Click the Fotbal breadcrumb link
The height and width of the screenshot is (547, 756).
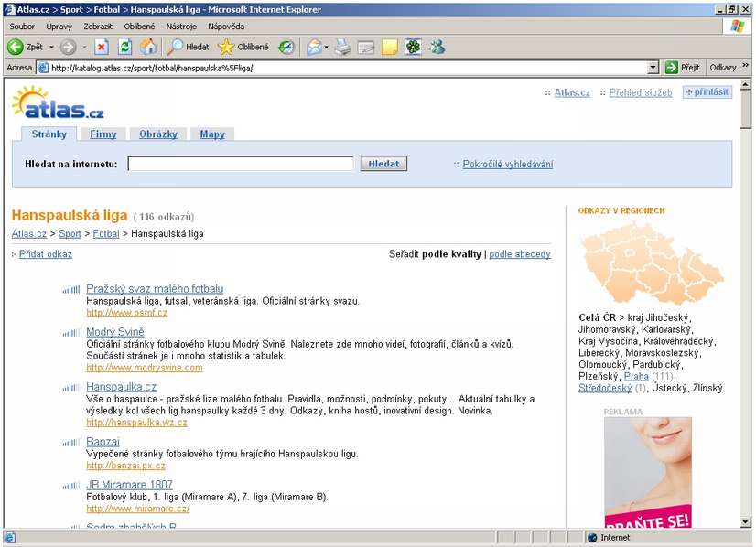pyautogui.click(x=106, y=234)
